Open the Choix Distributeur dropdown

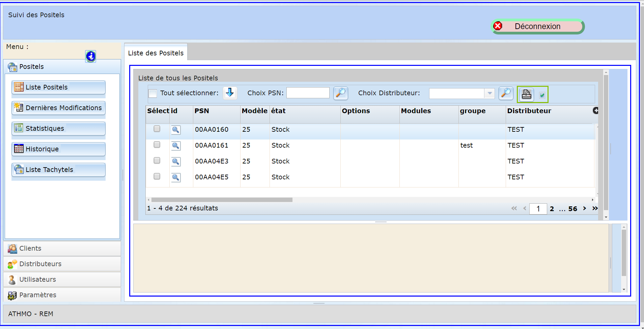click(489, 93)
